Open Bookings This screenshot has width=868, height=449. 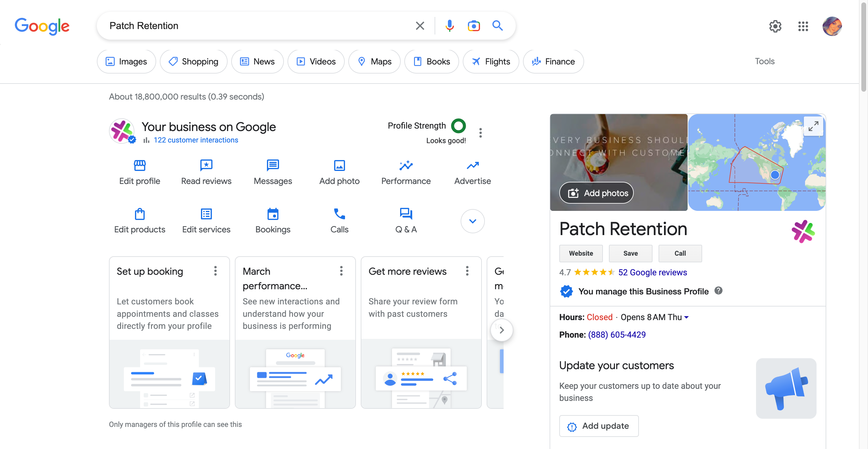[273, 221]
